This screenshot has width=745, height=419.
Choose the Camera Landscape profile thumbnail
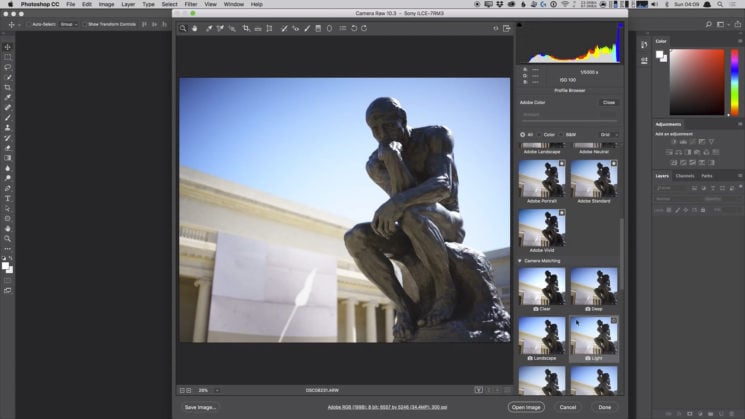(541, 338)
